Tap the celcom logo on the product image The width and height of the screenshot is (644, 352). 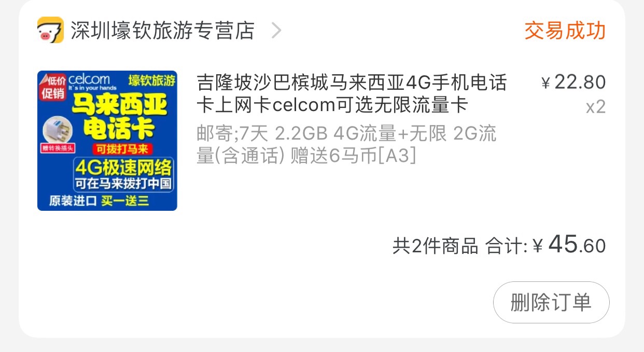click(x=89, y=82)
